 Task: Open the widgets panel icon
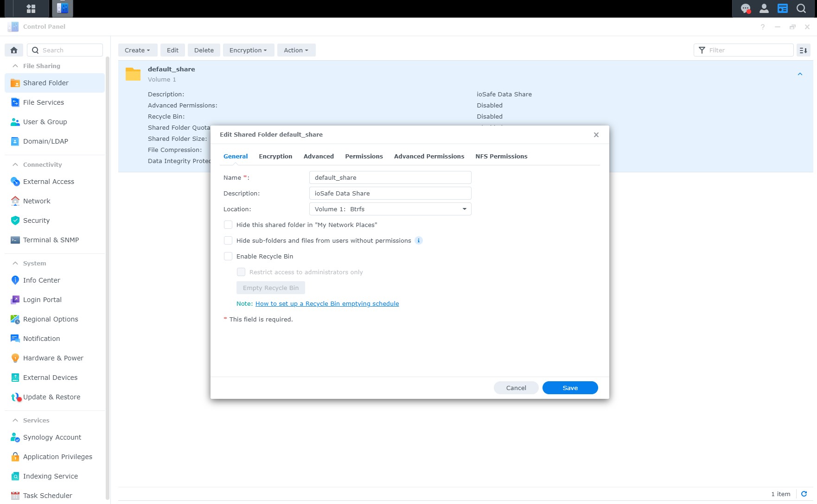tap(782, 8)
